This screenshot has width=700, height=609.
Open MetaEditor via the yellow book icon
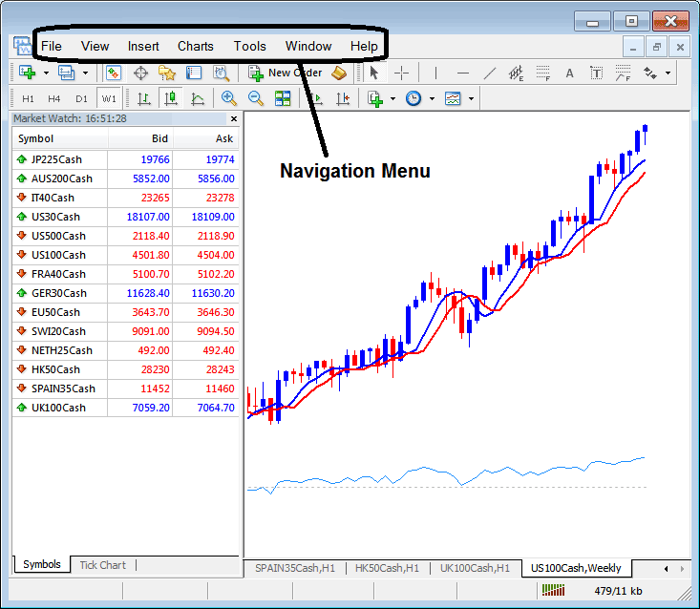pos(339,73)
